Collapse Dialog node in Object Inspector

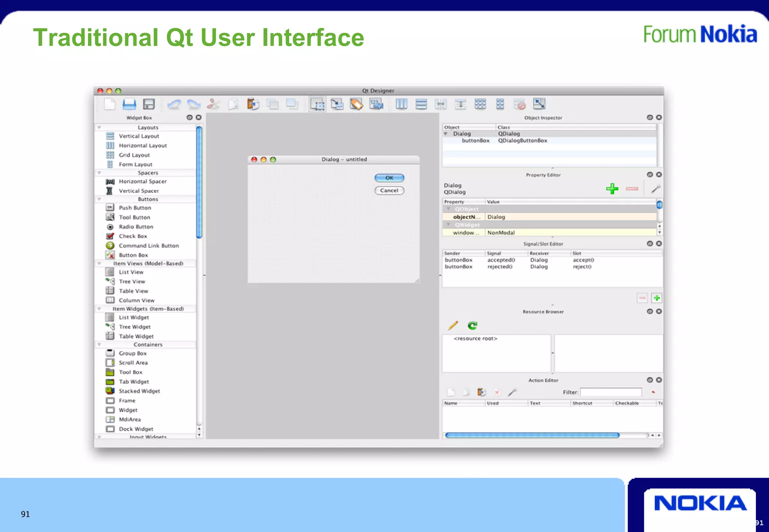coord(446,134)
